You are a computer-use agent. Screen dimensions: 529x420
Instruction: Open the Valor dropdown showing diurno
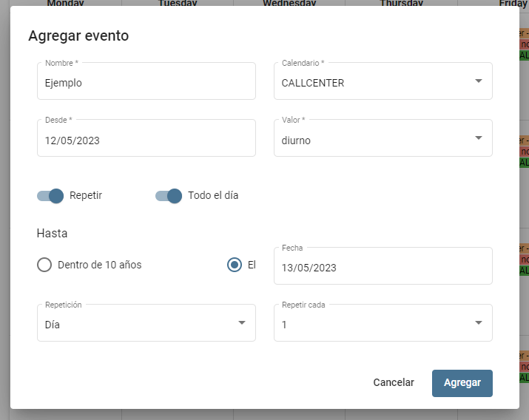point(383,138)
